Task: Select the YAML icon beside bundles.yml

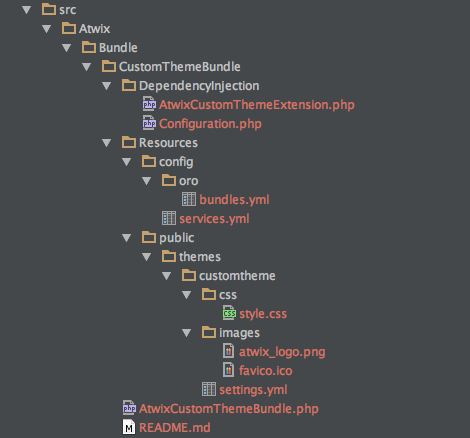Action: 189,199
